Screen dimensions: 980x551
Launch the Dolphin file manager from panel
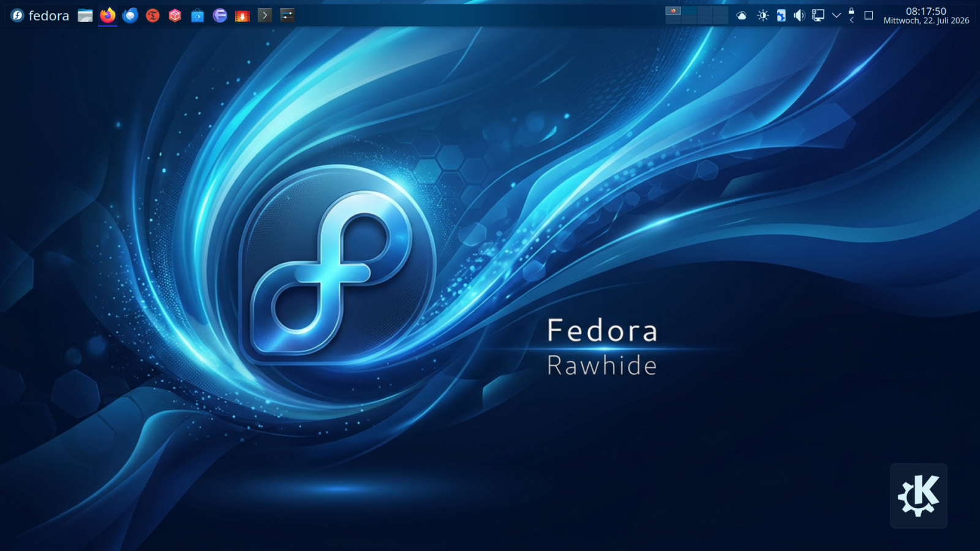click(x=85, y=15)
